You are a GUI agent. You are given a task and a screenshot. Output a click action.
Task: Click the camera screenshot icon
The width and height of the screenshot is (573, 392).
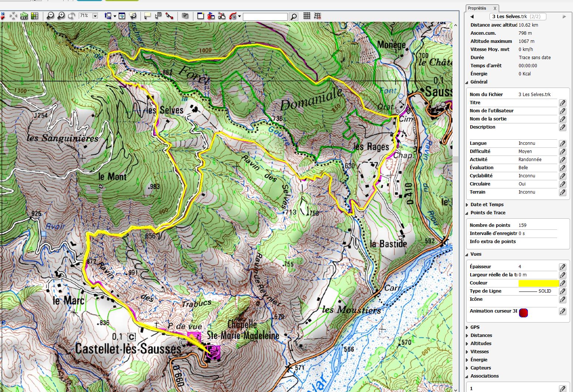click(x=185, y=16)
